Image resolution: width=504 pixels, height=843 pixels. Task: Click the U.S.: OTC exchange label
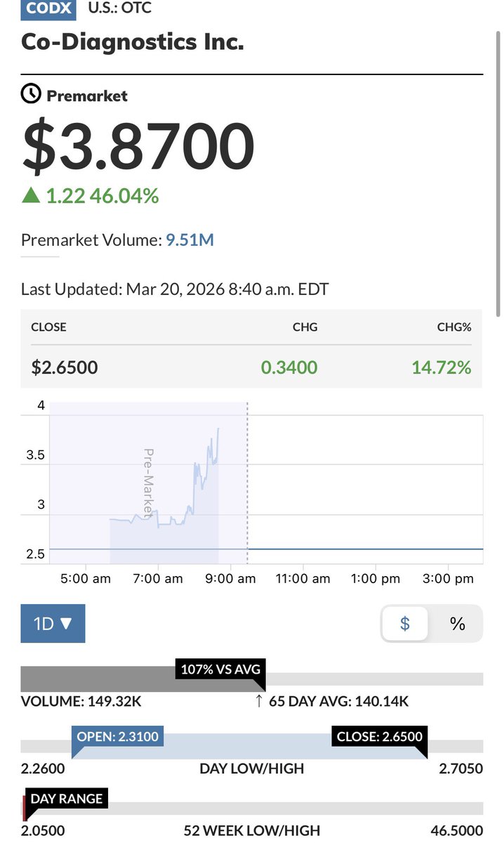(x=119, y=8)
